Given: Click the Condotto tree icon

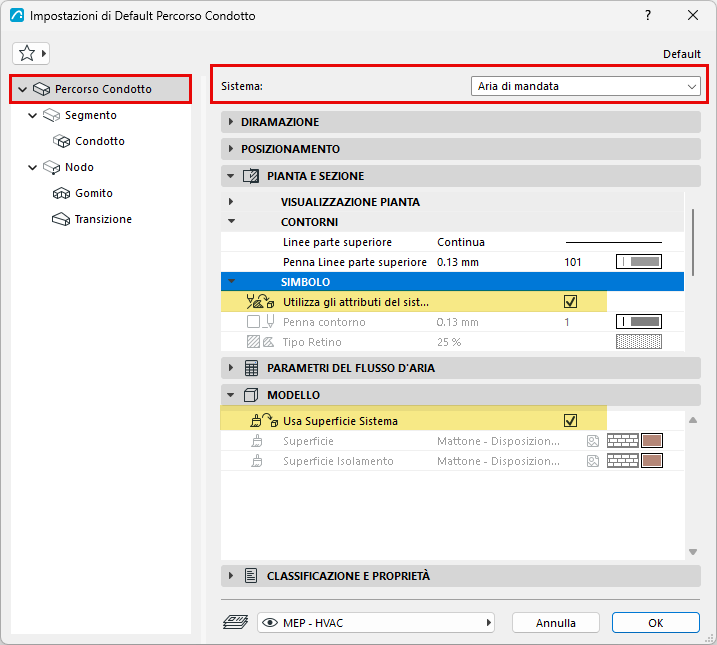Looking at the screenshot, I should click(61, 141).
